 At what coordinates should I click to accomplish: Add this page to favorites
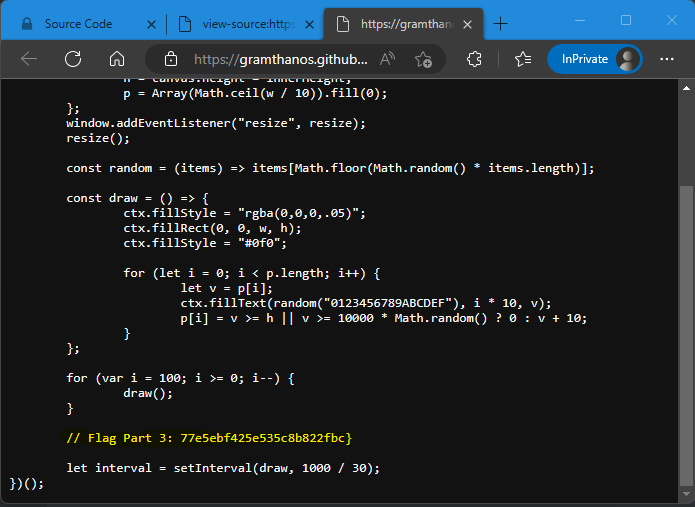click(x=423, y=59)
